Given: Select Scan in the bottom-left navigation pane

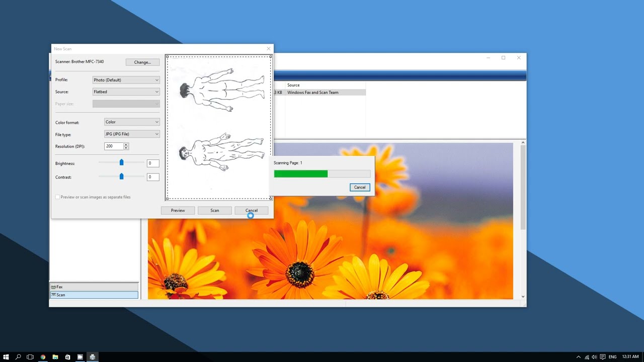Looking at the screenshot, I should 94,295.
